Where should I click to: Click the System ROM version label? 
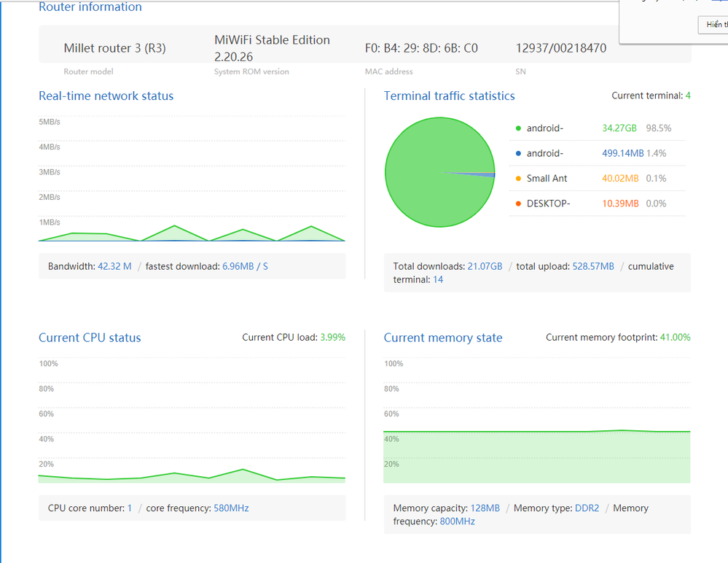pyautogui.click(x=251, y=71)
